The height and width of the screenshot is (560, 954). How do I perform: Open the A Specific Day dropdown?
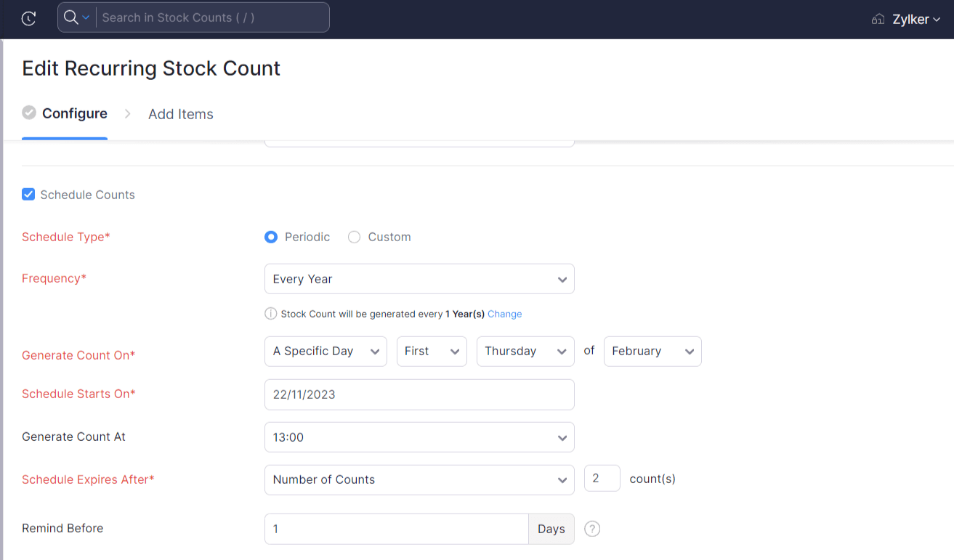click(326, 351)
